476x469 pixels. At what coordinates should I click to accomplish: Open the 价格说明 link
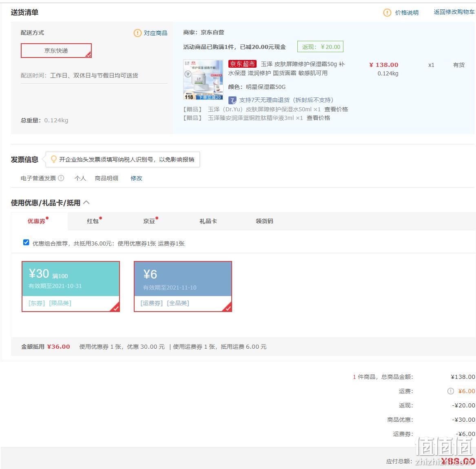(x=407, y=13)
